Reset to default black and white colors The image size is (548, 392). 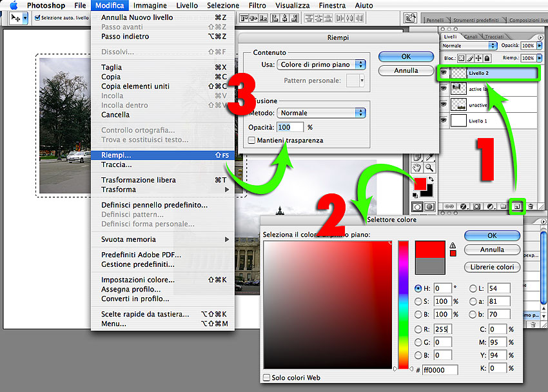415,195
